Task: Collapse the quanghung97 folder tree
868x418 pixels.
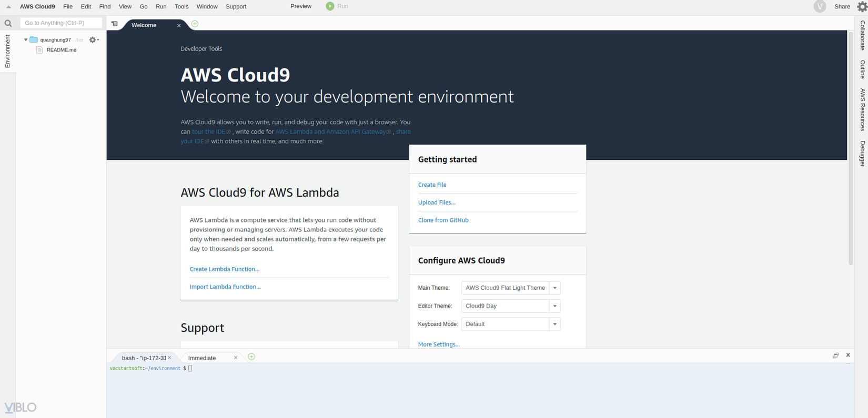Action: (26, 40)
